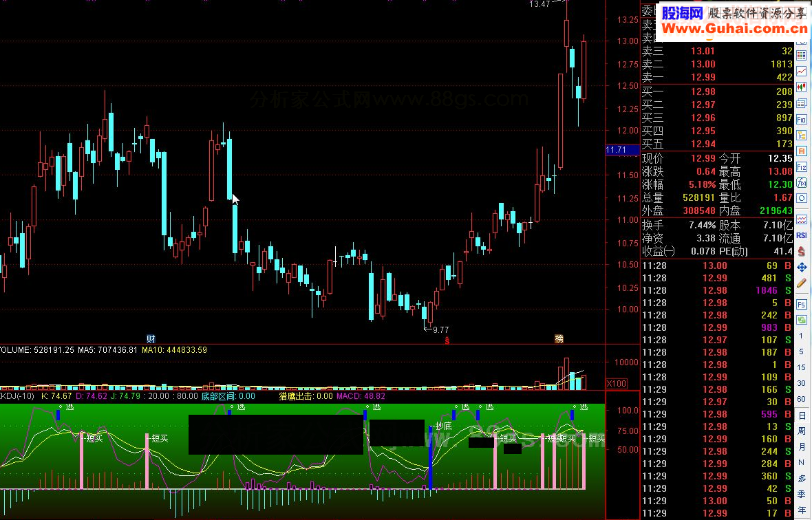812x520 pixels.
Task: Click the 买三 12.96 bid row
Action: tap(717, 118)
